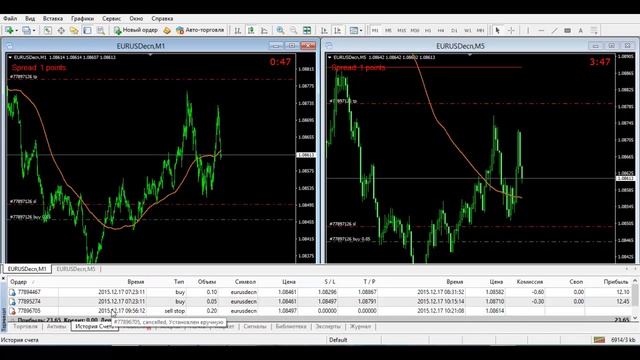Select the D1 timeframe button
The height and width of the screenshot is (360, 640).
(454, 30)
